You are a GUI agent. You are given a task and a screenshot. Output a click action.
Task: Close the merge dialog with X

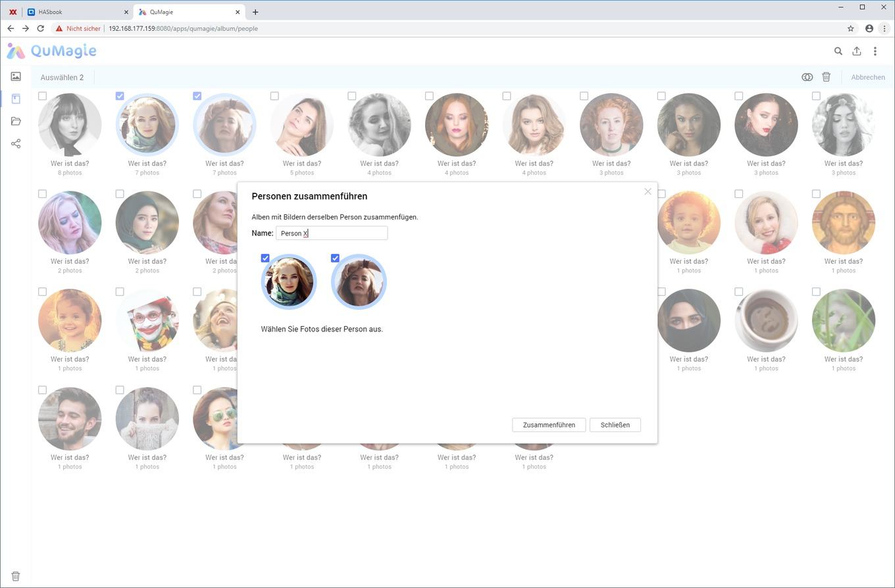(648, 191)
